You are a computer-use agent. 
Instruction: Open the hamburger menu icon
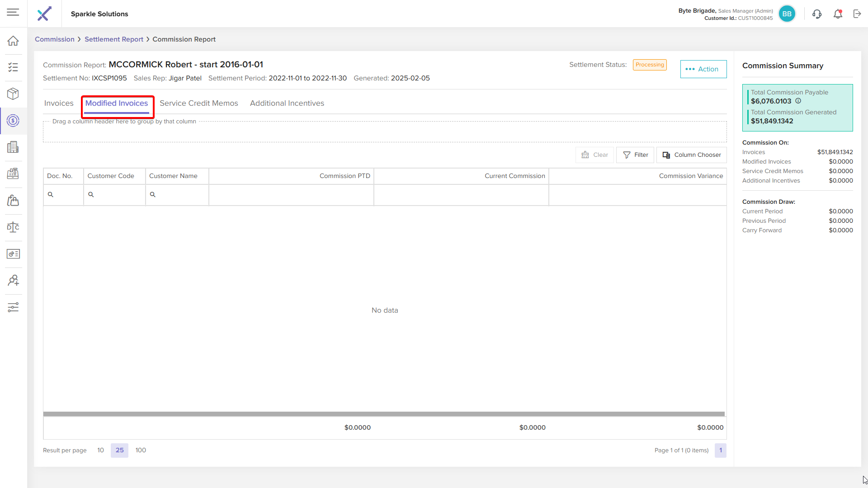(x=13, y=13)
